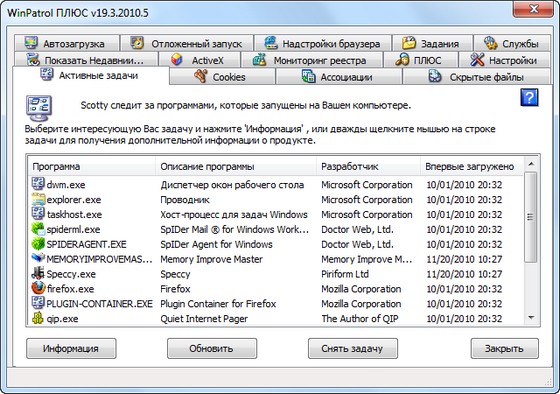560x394 pixels.
Task: Click the MEMORYIMPROVEMASTER process icon
Action: [38, 258]
